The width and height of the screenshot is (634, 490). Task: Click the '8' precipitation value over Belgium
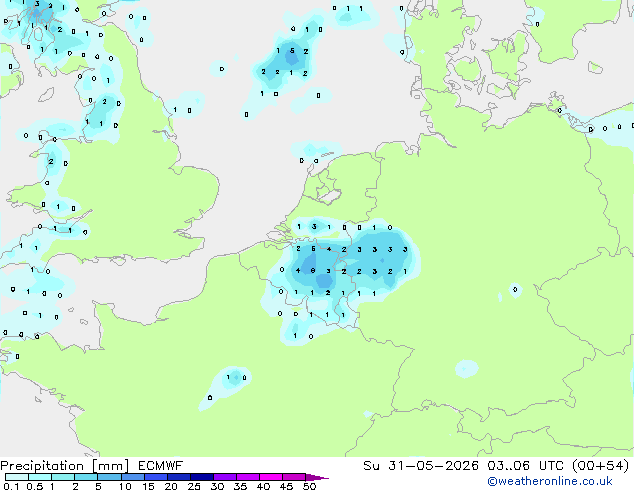click(313, 270)
